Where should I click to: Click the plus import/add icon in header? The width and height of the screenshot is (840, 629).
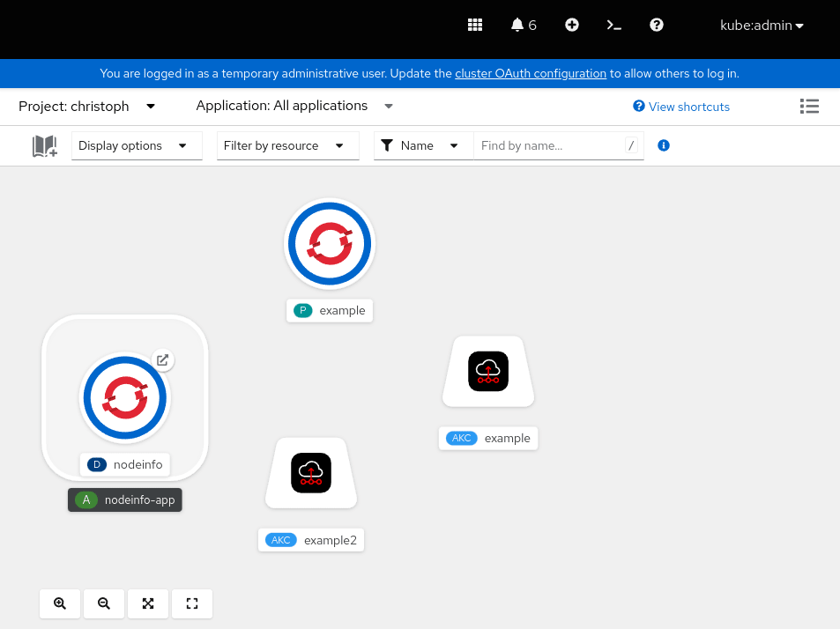(572, 26)
